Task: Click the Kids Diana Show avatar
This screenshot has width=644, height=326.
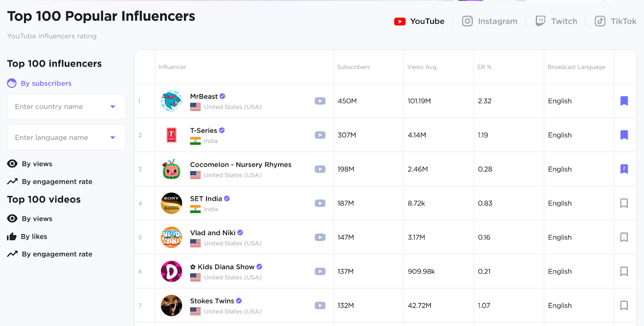Action: tap(171, 272)
